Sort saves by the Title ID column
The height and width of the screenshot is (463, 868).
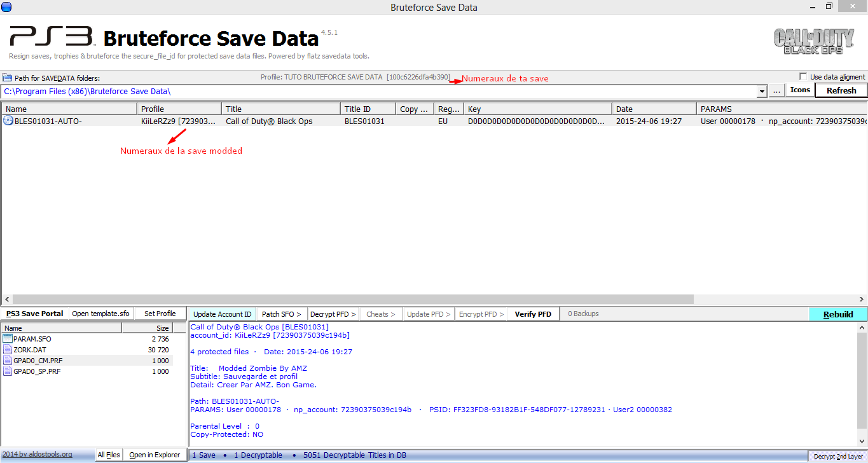click(x=368, y=109)
